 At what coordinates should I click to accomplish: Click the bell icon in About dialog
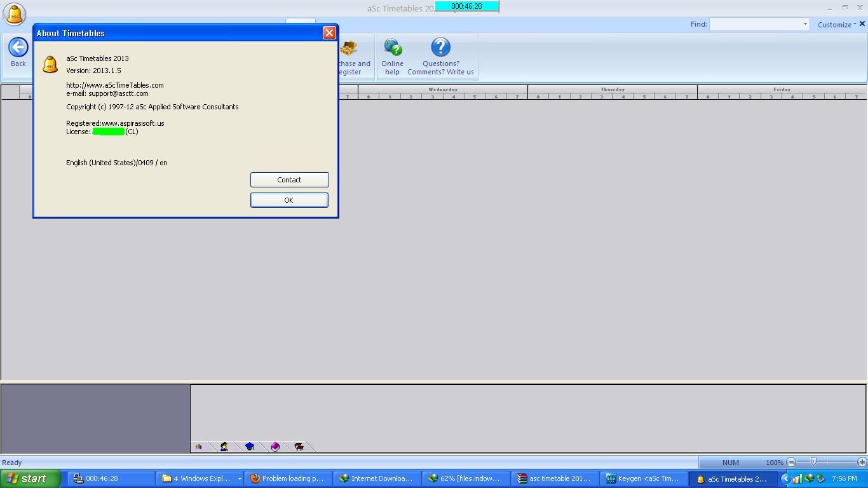(x=50, y=64)
